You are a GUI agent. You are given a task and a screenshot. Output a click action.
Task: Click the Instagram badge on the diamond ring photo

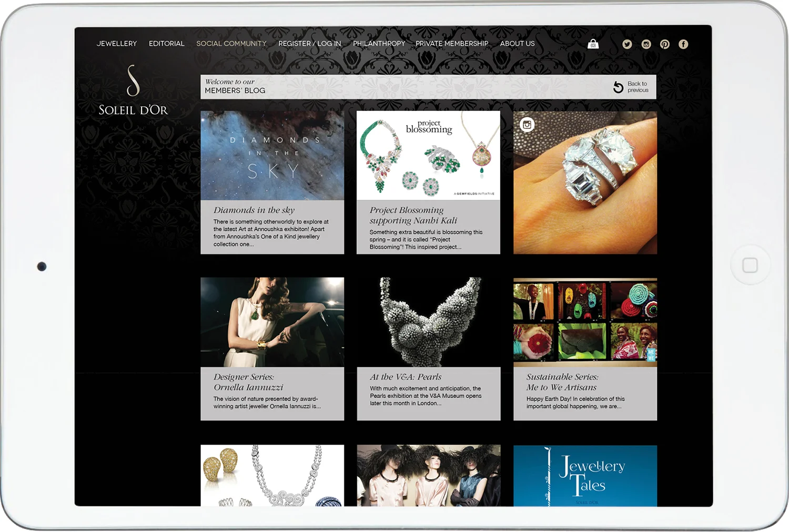point(527,125)
